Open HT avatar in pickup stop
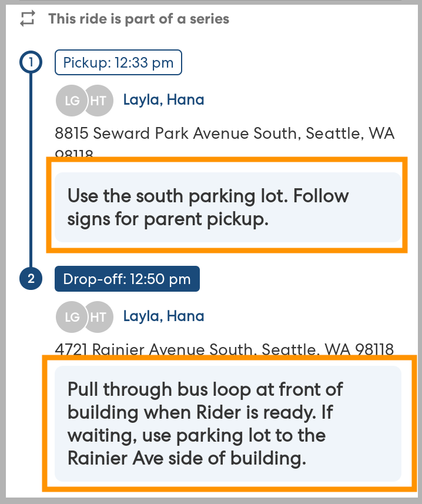Image resolution: width=422 pixels, height=504 pixels. (x=98, y=101)
